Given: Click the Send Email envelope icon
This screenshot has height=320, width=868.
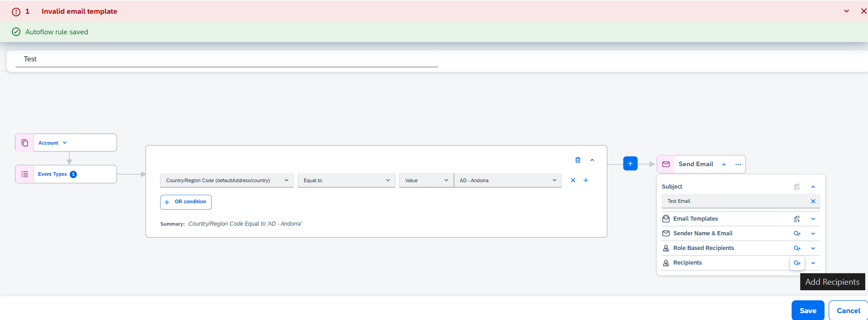Looking at the screenshot, I should point(666,164).
